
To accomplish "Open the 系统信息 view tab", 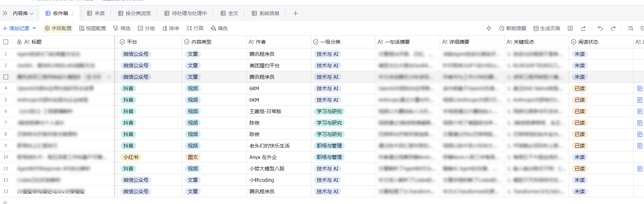I will point(265,13).
